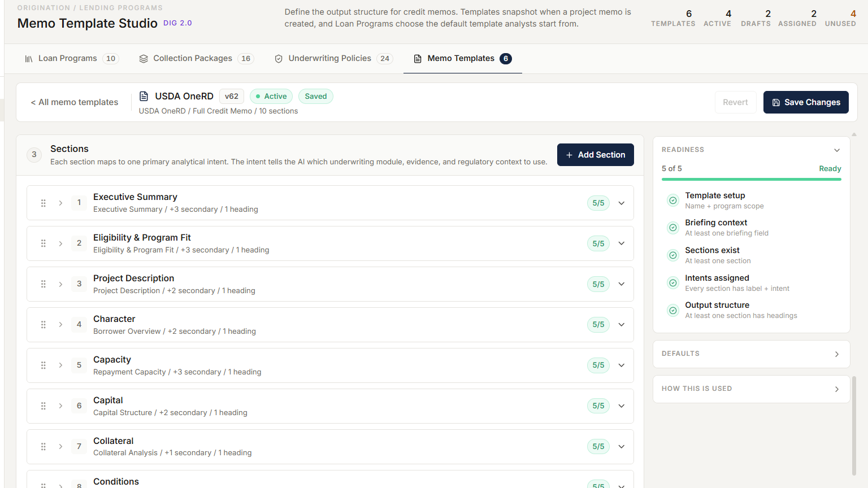Viewport: 868px width, 488px height.
Task: Click drag handle for Project Description section
Action: click(x=43, y=284)
